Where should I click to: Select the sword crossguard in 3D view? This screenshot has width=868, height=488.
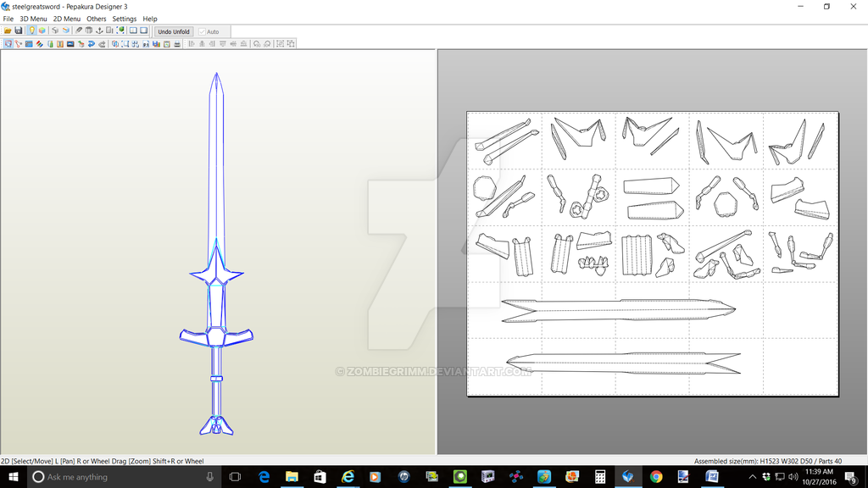(x=216, y=335)
